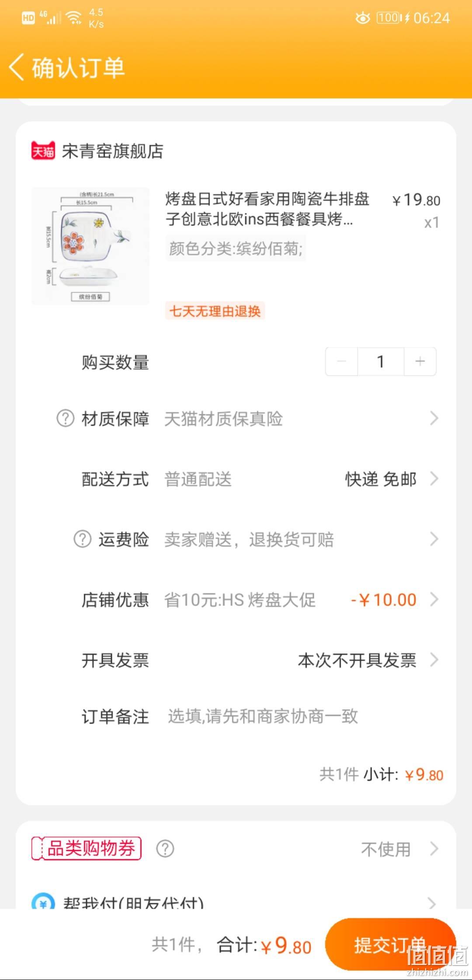Tap eye-comfort icon in status bar
Screen dimensions: 472x980
362,18
